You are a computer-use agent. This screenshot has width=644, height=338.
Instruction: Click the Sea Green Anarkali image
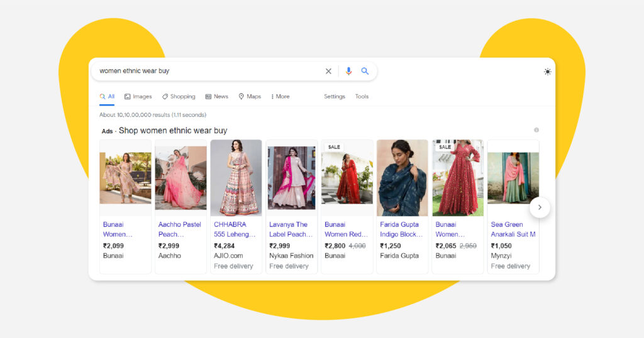click(513, 178)
